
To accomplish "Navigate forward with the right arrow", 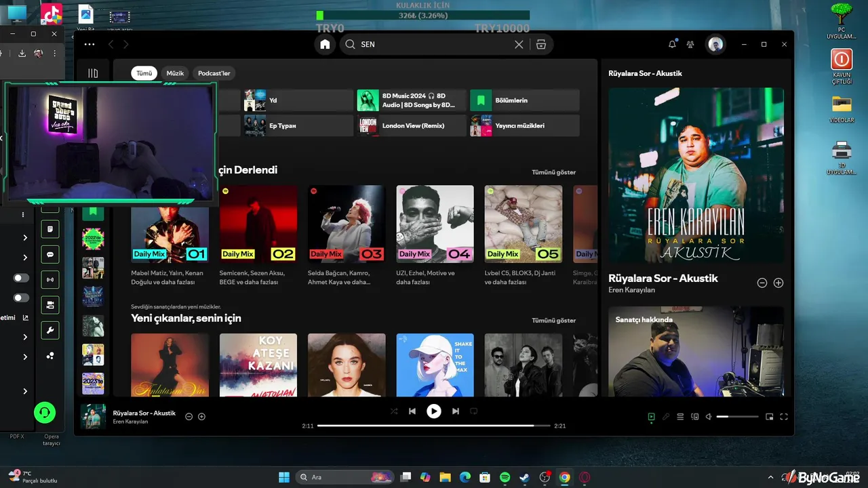I will point(125,44).
